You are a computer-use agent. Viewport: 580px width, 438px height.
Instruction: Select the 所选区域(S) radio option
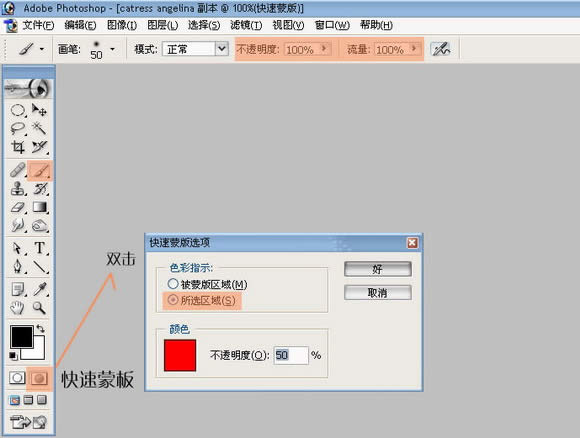click(x=202, y=300)
